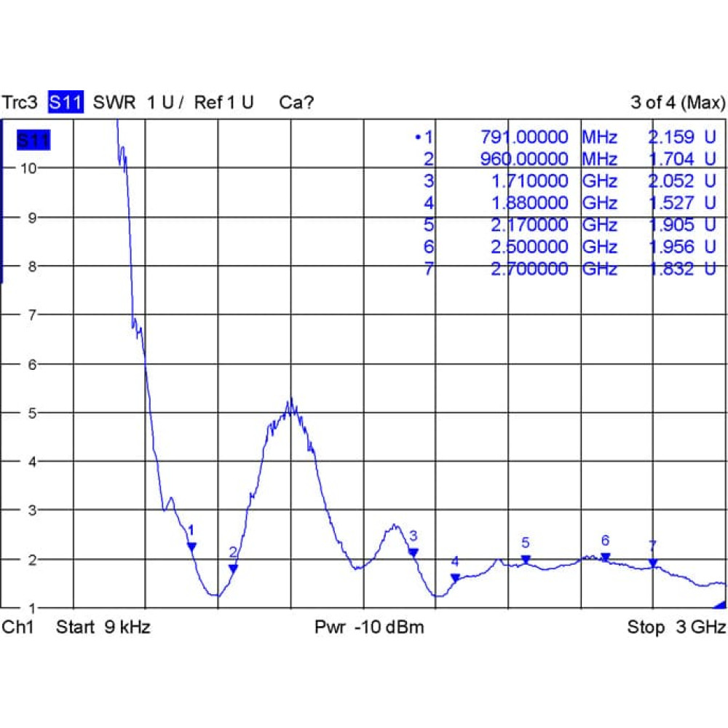Select marker 6 triangle on the trace
The width and height of the screenshot is (728, 728).
pyautogui.click(x=606, y=557)
